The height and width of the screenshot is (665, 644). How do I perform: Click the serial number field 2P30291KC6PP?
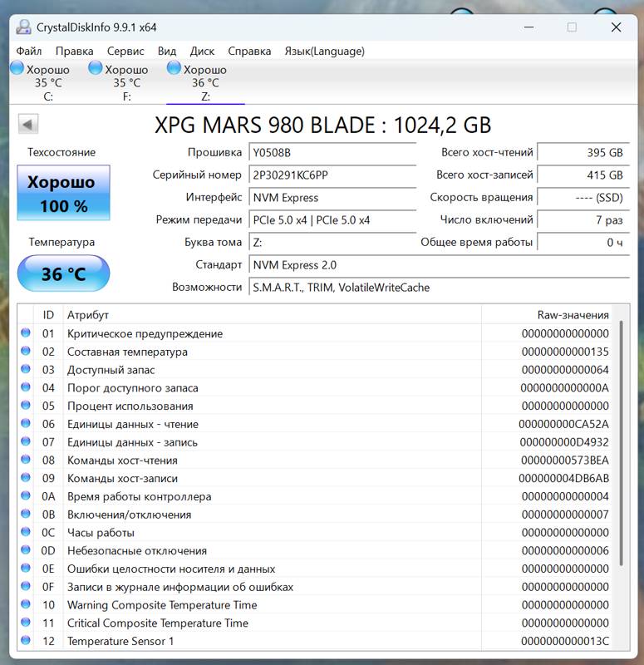pos(332,175)
